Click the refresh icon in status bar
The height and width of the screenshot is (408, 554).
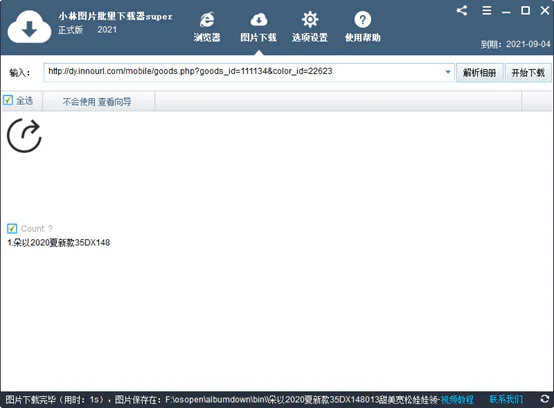[x=545, y=399]
